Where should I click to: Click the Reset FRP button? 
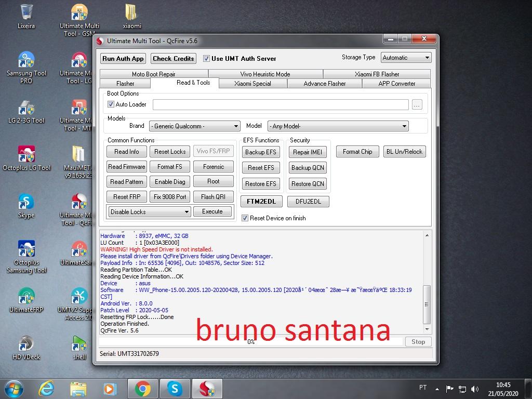(x=127, y=197)
